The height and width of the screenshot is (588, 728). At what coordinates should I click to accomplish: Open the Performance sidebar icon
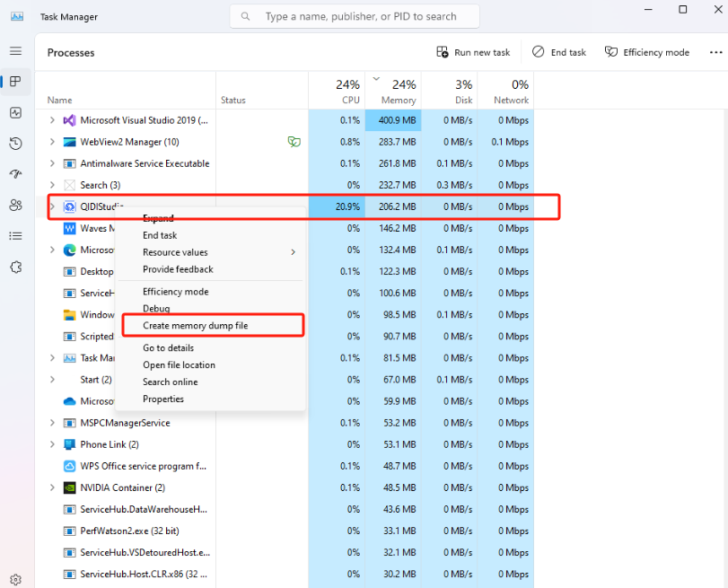tap(15, 112)
